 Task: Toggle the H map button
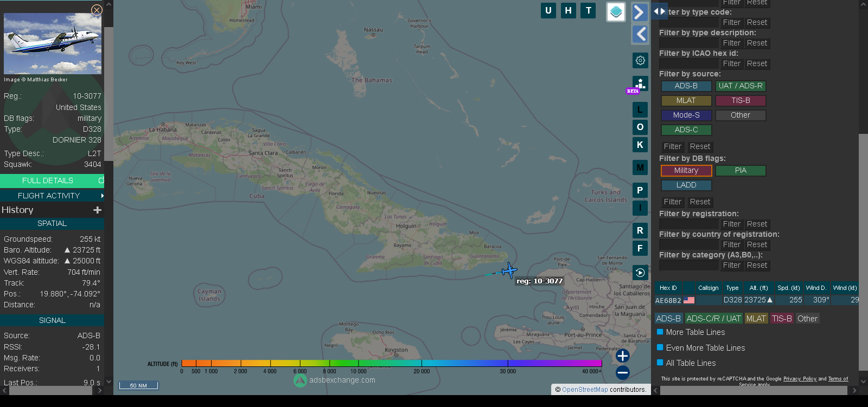click(x=568, y=10)
